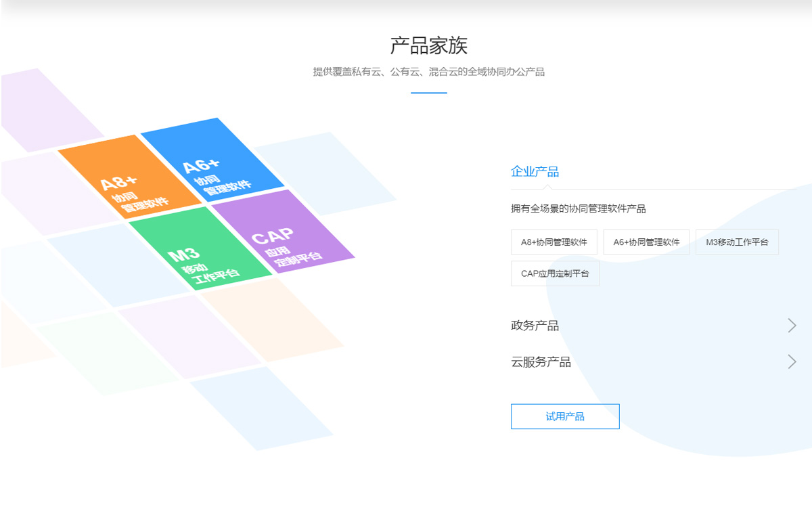812x509 pixels.
Task: Click the text 拥有全场景的协同管理软件产品
Action: tap(579, 208)
